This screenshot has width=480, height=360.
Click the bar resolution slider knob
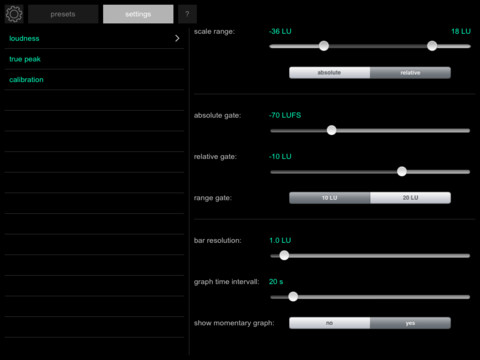pos(284,256)
